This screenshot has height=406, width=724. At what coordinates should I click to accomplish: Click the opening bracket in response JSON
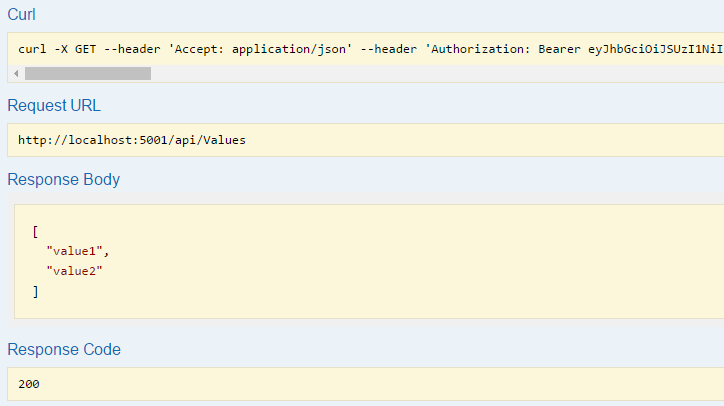(36, 231)
